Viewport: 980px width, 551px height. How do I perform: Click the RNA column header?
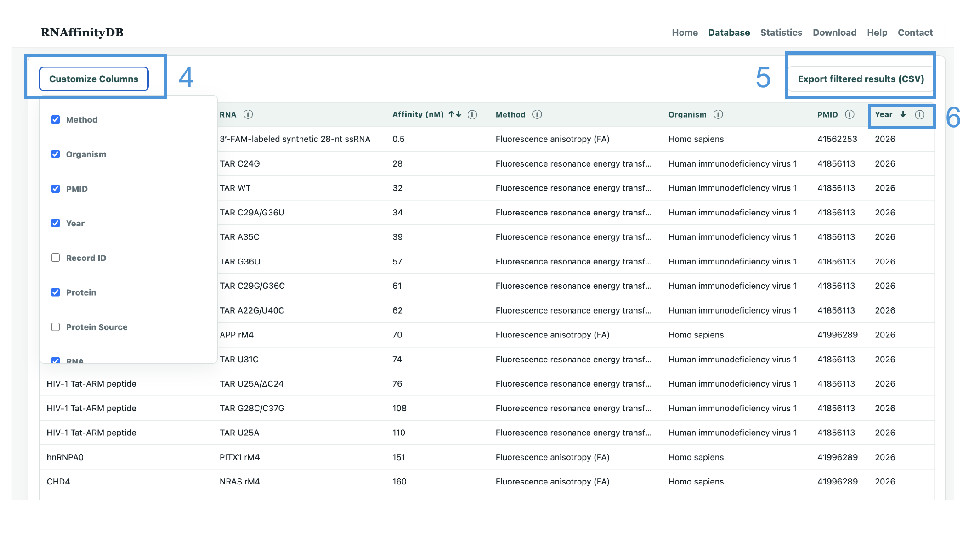point(228,115)
